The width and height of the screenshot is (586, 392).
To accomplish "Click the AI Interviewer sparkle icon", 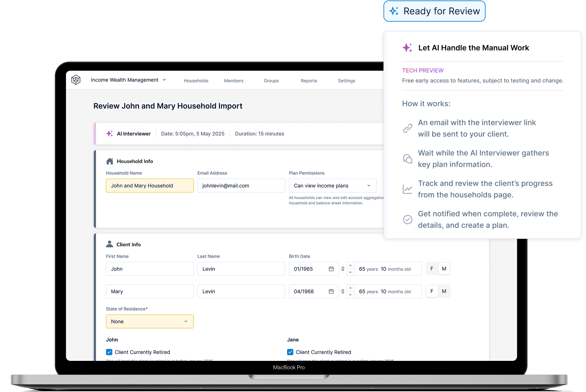I will 109,134.
